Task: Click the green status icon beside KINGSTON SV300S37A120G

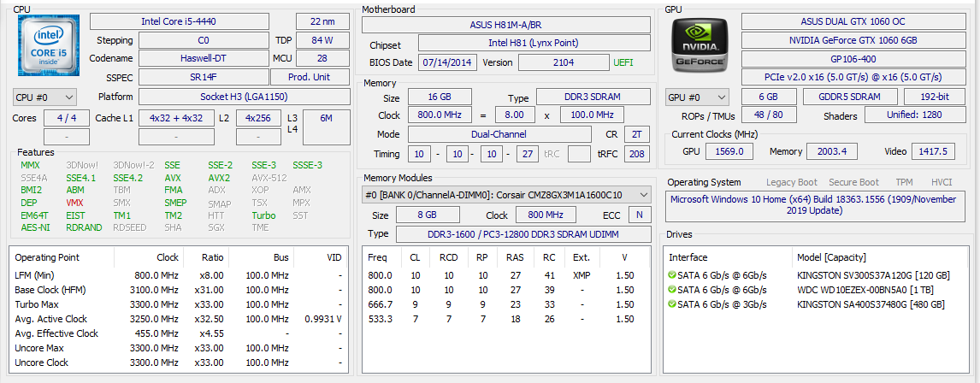Action: (x=672, y=275)
